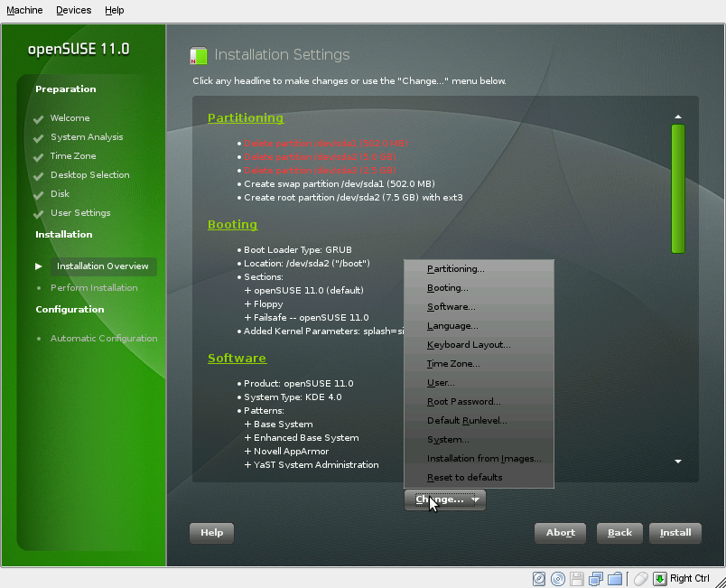726x588 pixels.
Task: Click the display windows icon in the status bar
Action: (596, 578)
